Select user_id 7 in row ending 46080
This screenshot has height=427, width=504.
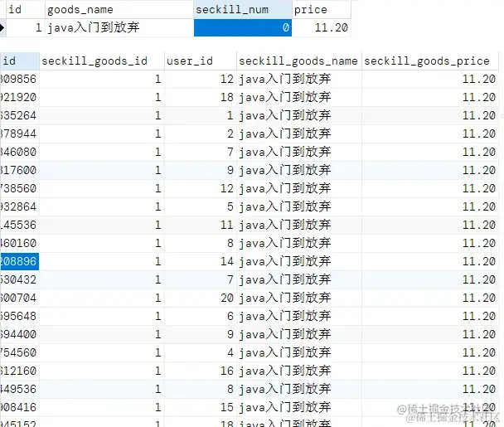(x=201, y=152)
